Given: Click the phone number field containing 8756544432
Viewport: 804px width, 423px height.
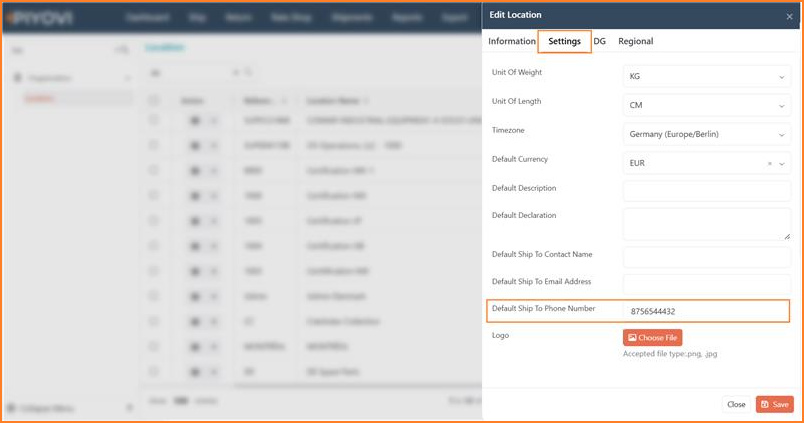Looking at the screenshot, I should click(x=707, y=311).
